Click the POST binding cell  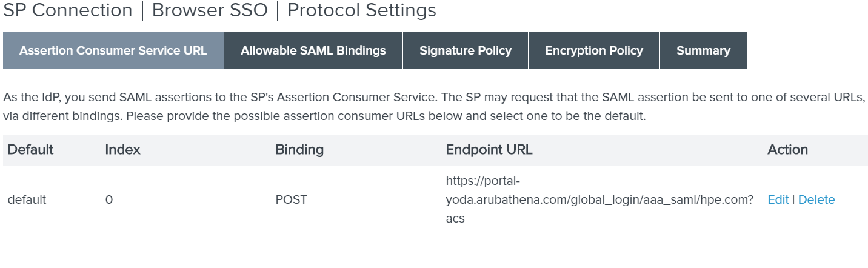[291, 199]
